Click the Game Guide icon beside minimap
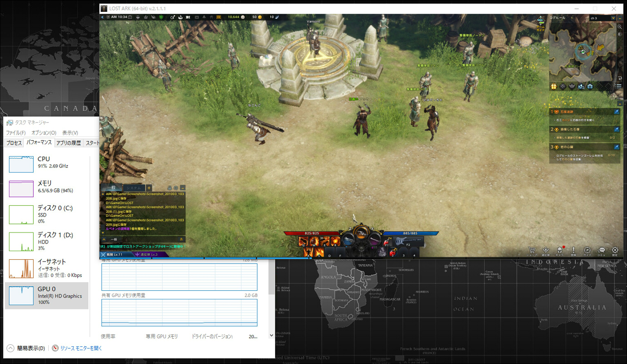The height and width of the screenshot is (364, 627). click(x=541, y=23)
